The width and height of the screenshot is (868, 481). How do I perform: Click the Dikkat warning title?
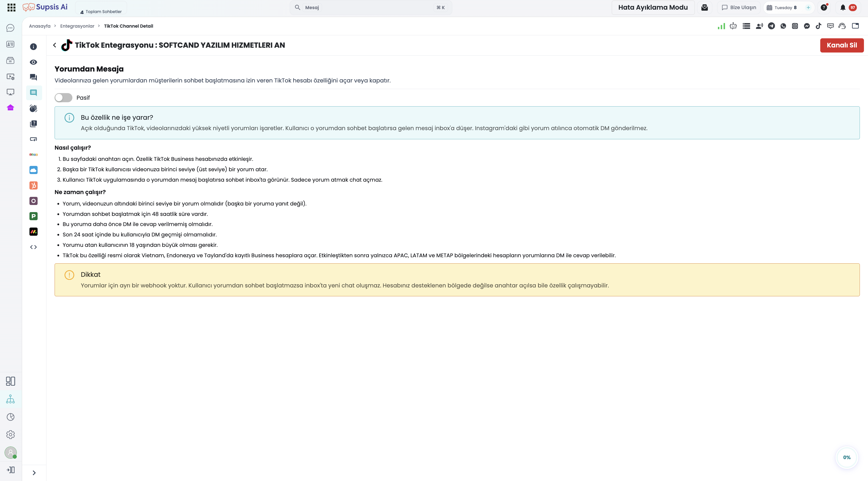coord(91,274)
